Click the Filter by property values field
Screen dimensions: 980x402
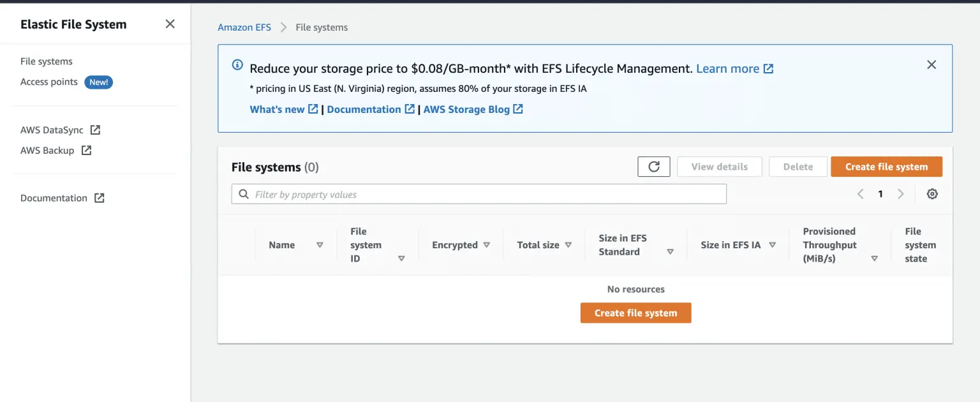(x=485, y=194)
